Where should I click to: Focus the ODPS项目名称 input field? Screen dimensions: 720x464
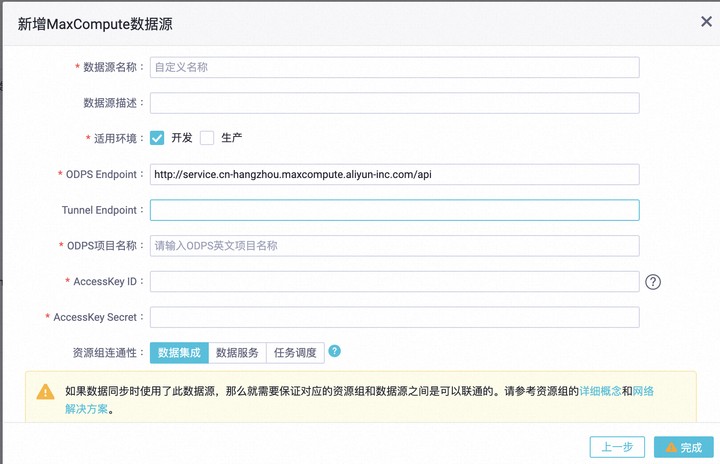click(x=394, y=246)
